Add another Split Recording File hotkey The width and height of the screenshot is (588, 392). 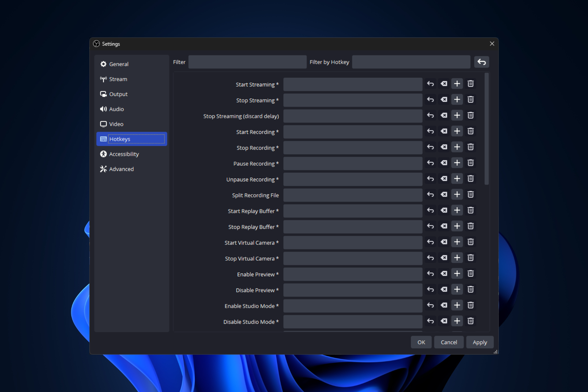pos(457,194)
